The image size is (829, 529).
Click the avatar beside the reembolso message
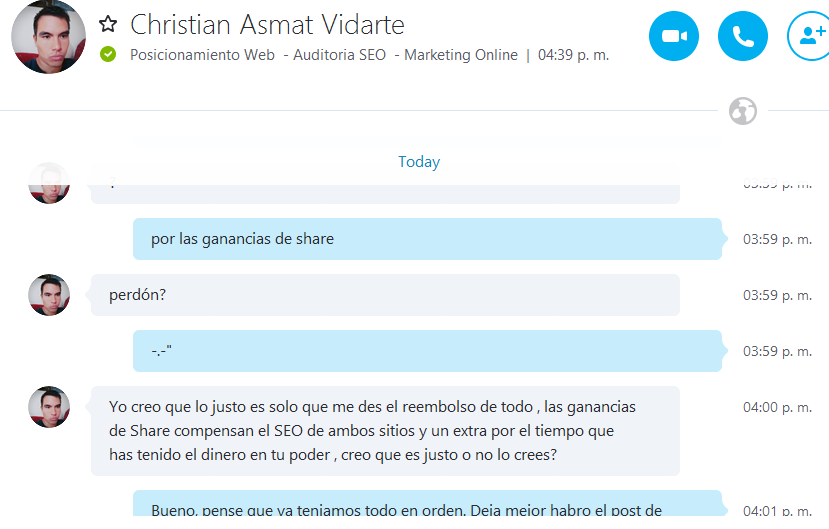49,407
